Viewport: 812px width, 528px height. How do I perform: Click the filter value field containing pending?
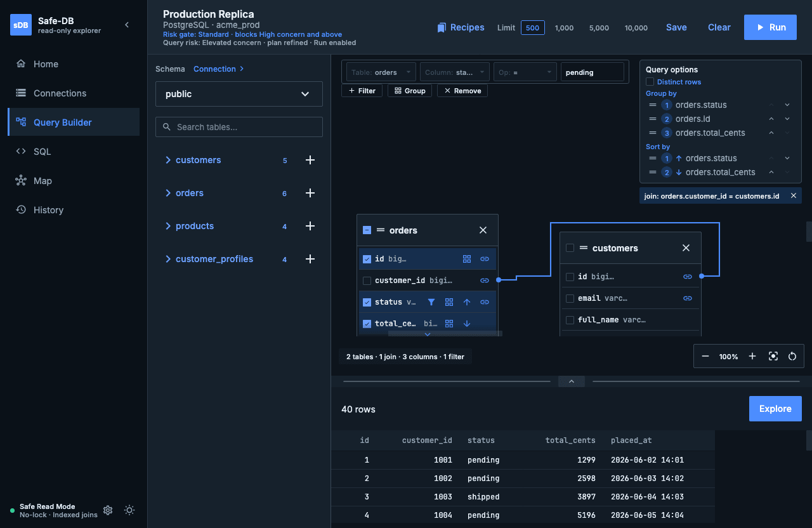click(593, 72)
